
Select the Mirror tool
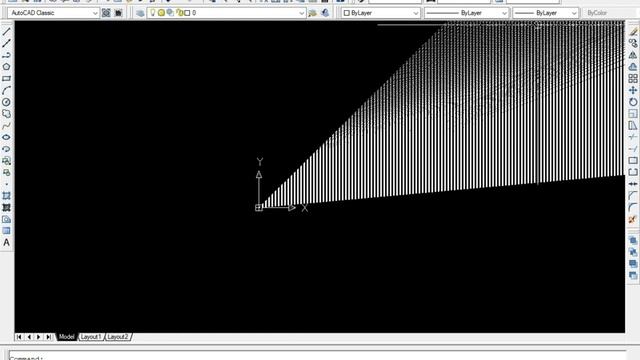tap(633, 55)
